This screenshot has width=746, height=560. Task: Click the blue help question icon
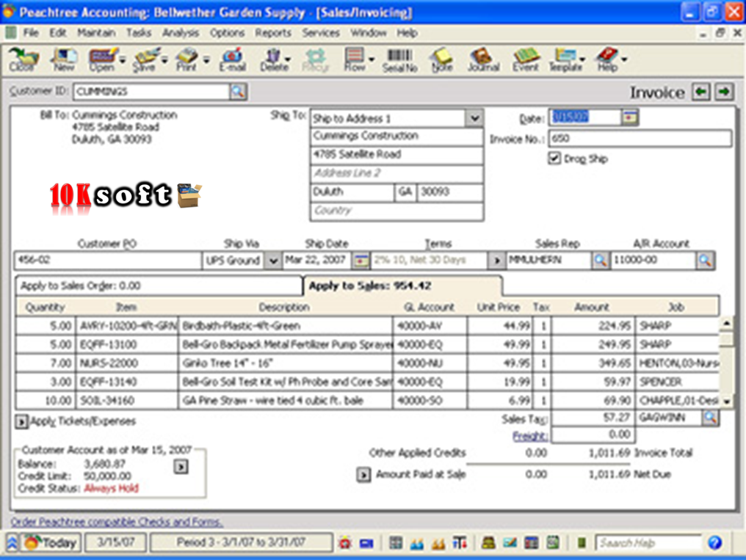(714, 542)
